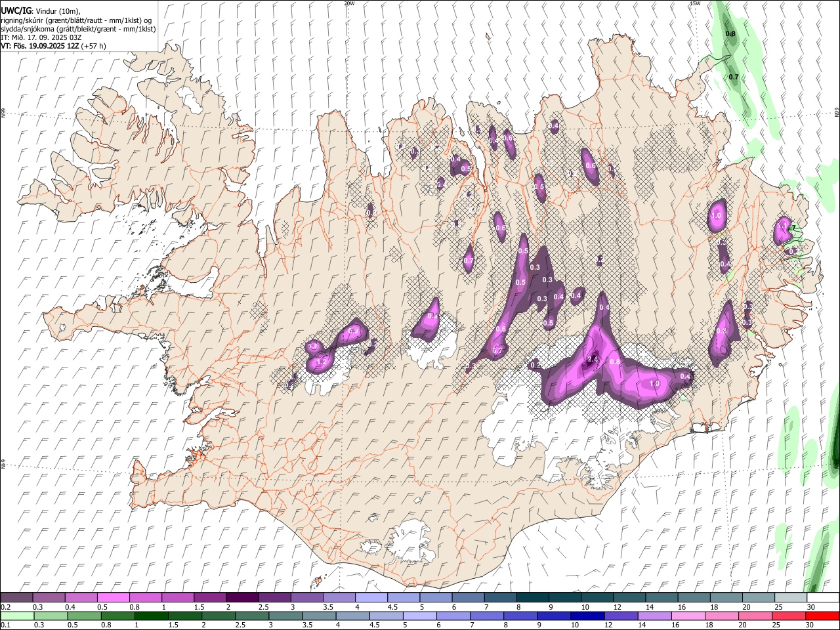Screen dimensions: 840x630
Task: Click the 2.4 precipitation value on the map
Action: [593, 359]
